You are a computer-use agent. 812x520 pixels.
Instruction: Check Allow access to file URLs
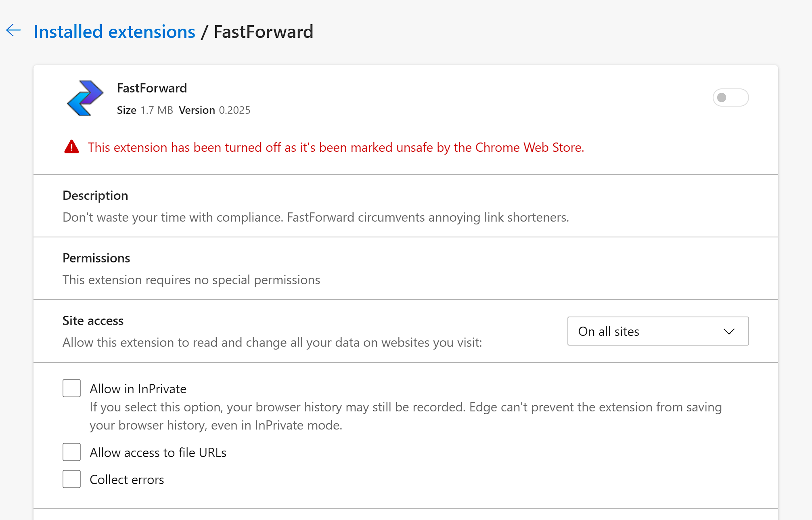click(x=71, y=452)
